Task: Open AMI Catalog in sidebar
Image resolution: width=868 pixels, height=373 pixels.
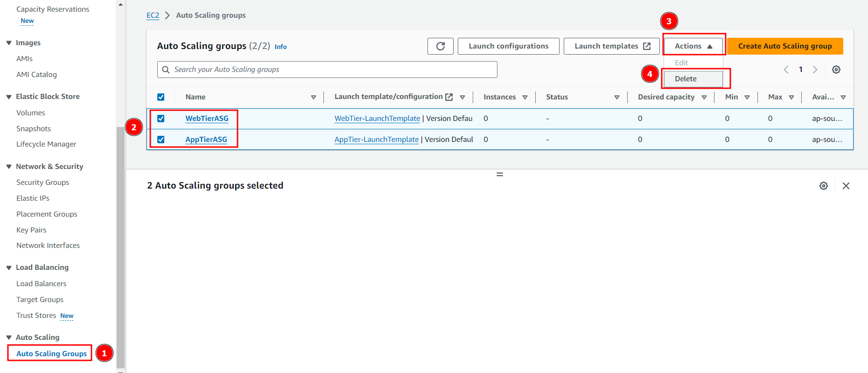Action: (36, 75)
